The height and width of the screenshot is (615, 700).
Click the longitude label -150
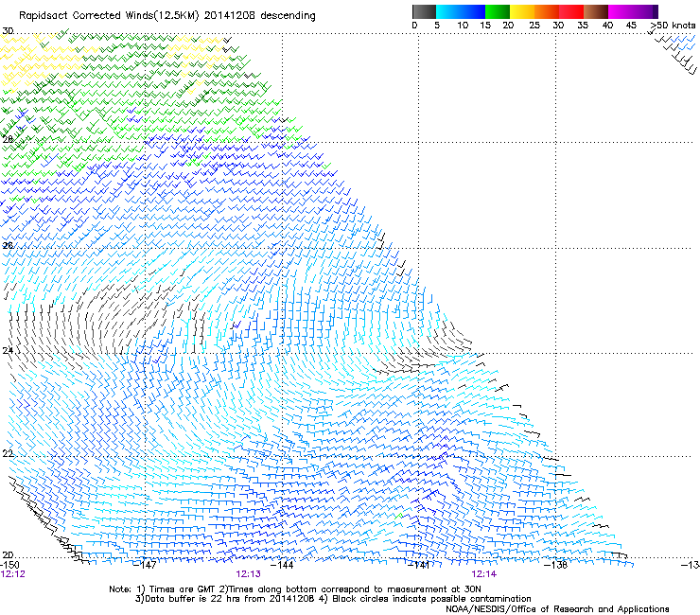tap(9, 565)
